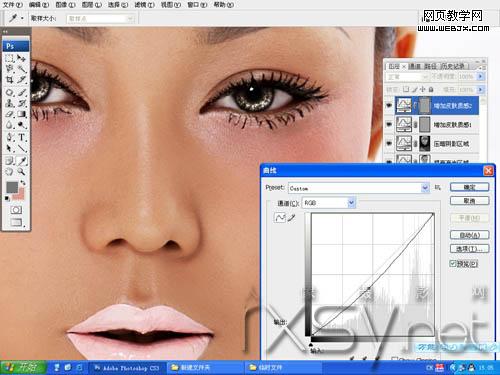Image resolution: width=500 pixels, height=375 pixels.
Task: Select the Notes tool
Action: (10, 161)
